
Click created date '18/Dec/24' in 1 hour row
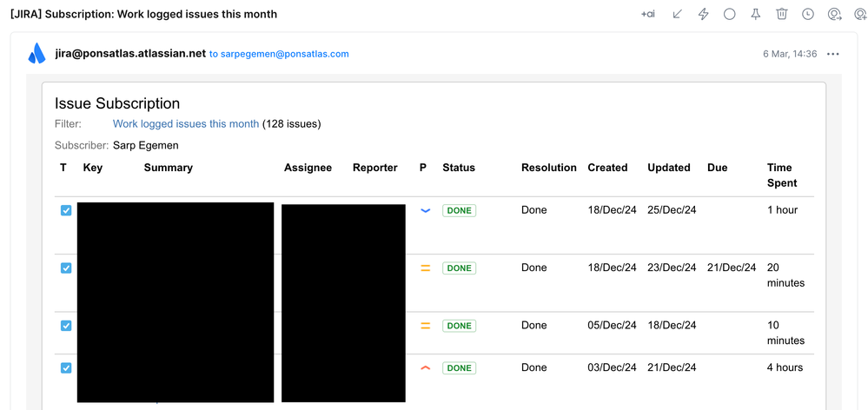612,210
